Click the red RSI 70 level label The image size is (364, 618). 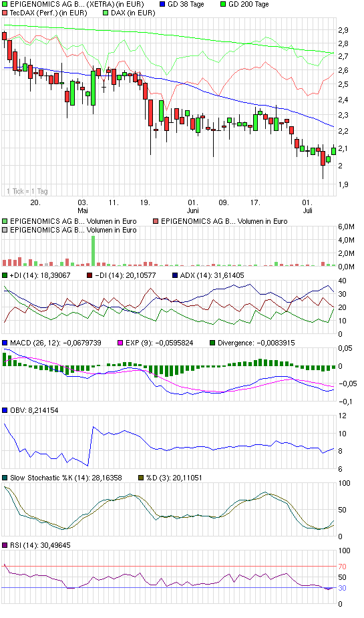pyautogui.click(x=343, y=567)
